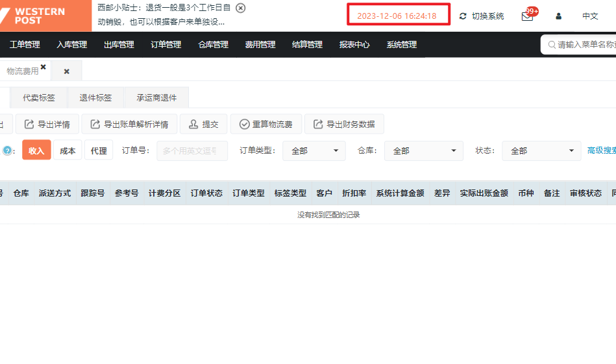
Task: Sort by the 差异 column header
Action: pos(442,193)
